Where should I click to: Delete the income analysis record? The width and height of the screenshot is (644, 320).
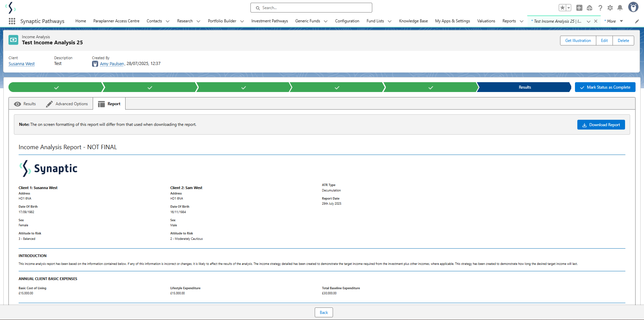[623, 41]
